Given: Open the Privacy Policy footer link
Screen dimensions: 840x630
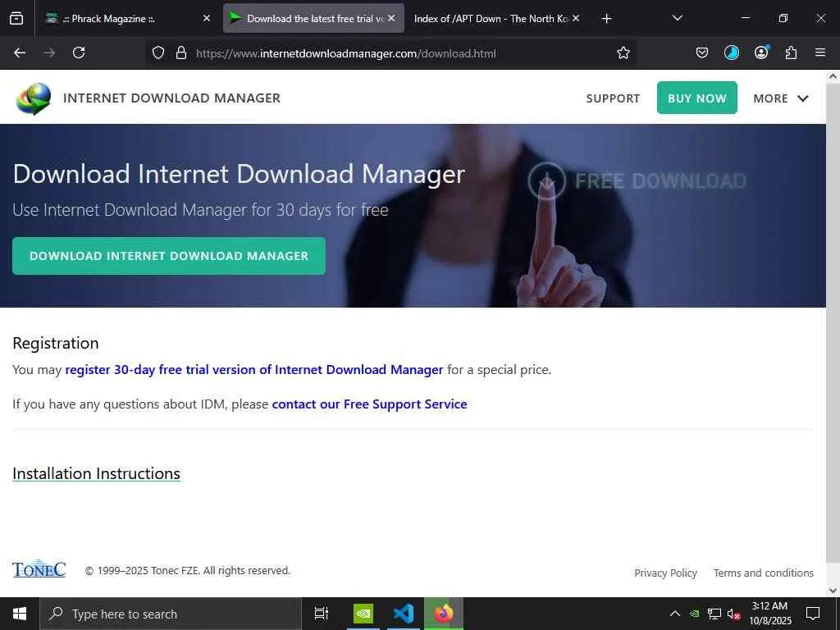Looking at the screenshot, I should click(x=666, y=573).
